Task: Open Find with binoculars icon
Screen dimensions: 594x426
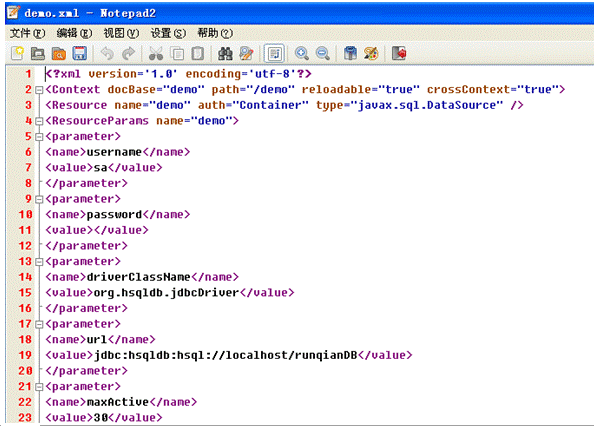Action: (225, 53)
